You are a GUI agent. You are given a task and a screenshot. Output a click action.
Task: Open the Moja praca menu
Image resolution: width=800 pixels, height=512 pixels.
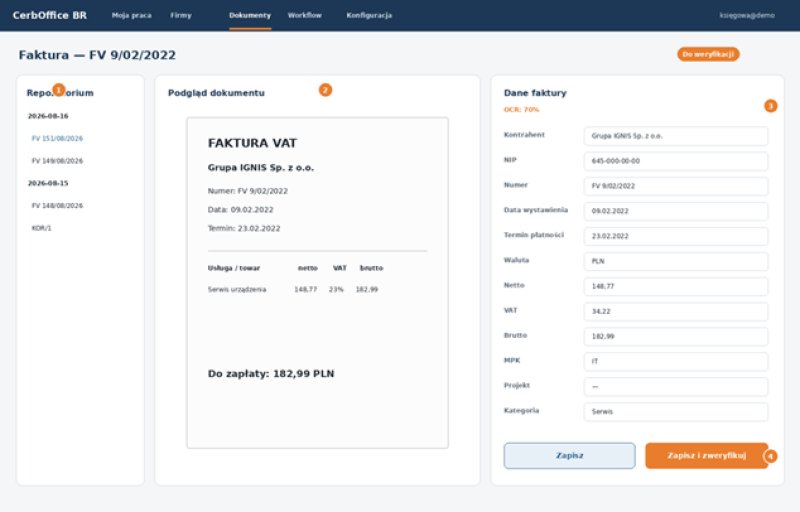(132, 15)
